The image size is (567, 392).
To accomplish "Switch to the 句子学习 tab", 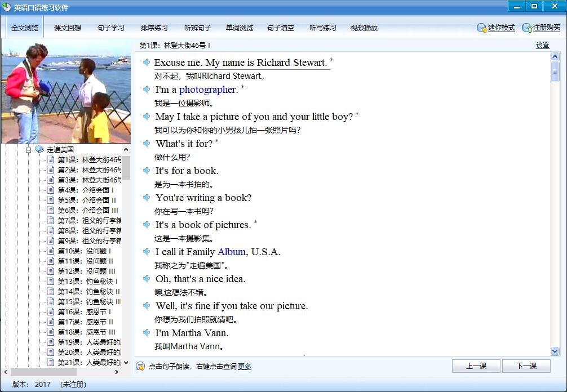I will click(110, 28).
